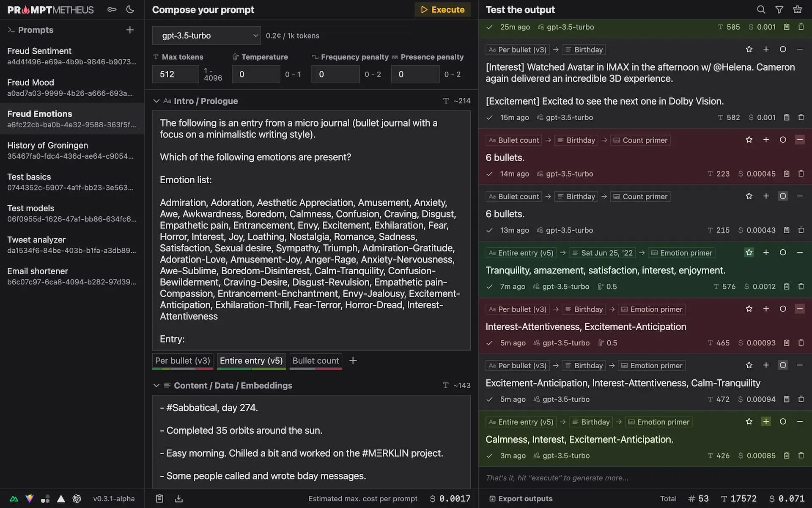Star the Tranquility, amazement output
This screenshot has width=812, height=508.
pyautogui.click(x=749, y=253)
